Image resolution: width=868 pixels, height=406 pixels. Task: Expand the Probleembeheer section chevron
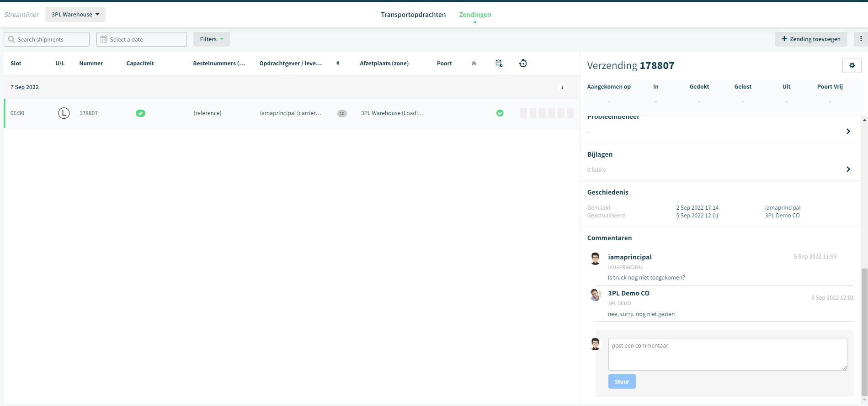[x=848, y=132]
